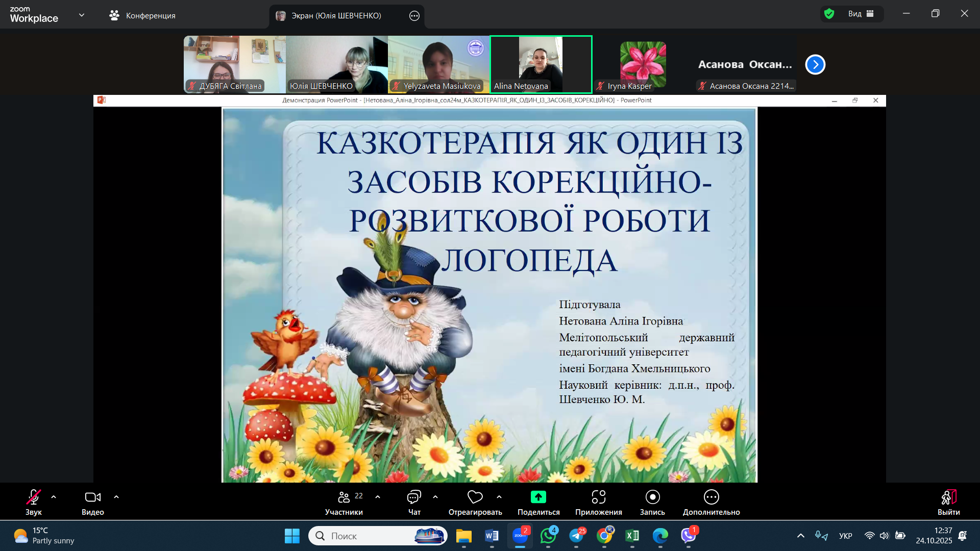Select Alina Netovana video thumbnail
The height and width of the screenshot is (551, 980).
541,64
